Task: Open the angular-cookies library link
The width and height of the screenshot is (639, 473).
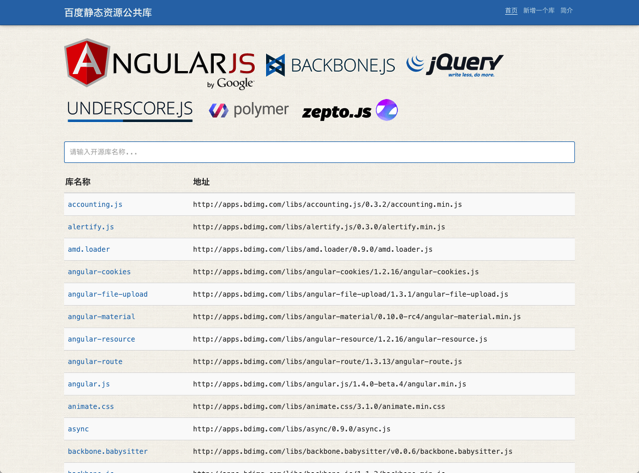Action: click(99, 272)
